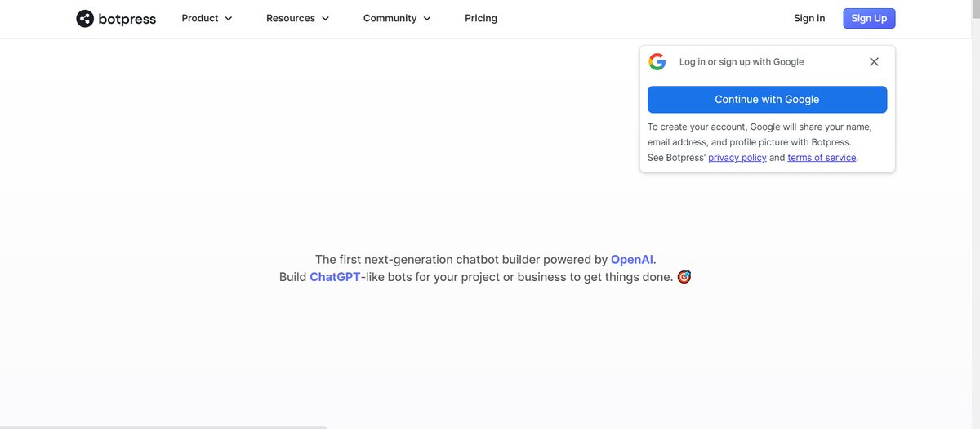Expand the Product dropdown menu

(207, 18)
